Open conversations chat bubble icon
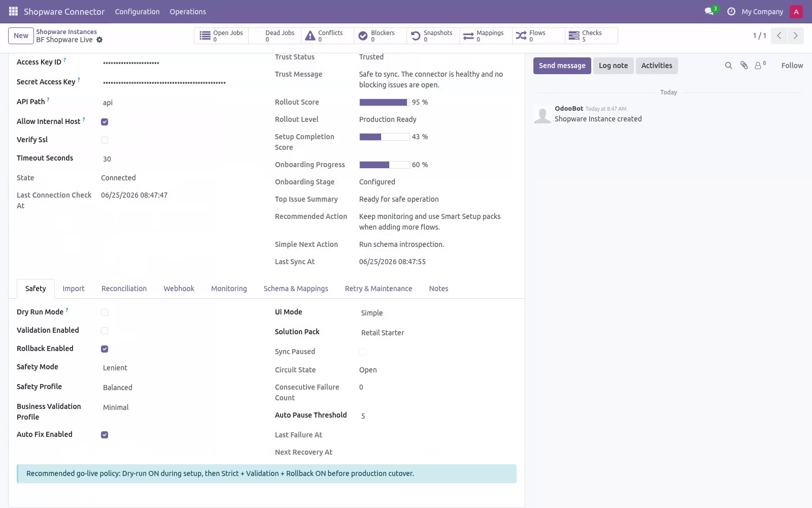This screenshot has width=812, height=508. click(x=709, y=11)
